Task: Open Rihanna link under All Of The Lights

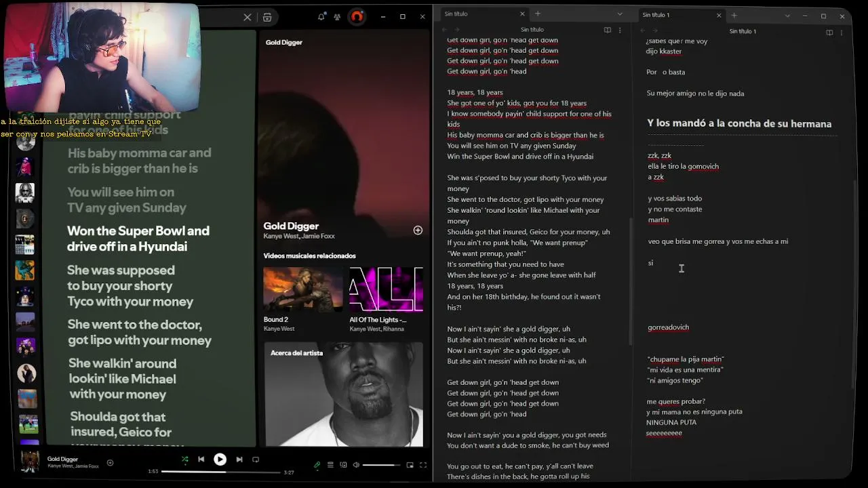Action: coord(393,329)
